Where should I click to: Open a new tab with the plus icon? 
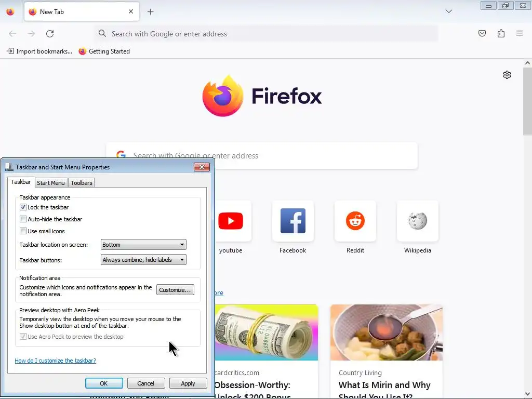click(x=150, y=12)
